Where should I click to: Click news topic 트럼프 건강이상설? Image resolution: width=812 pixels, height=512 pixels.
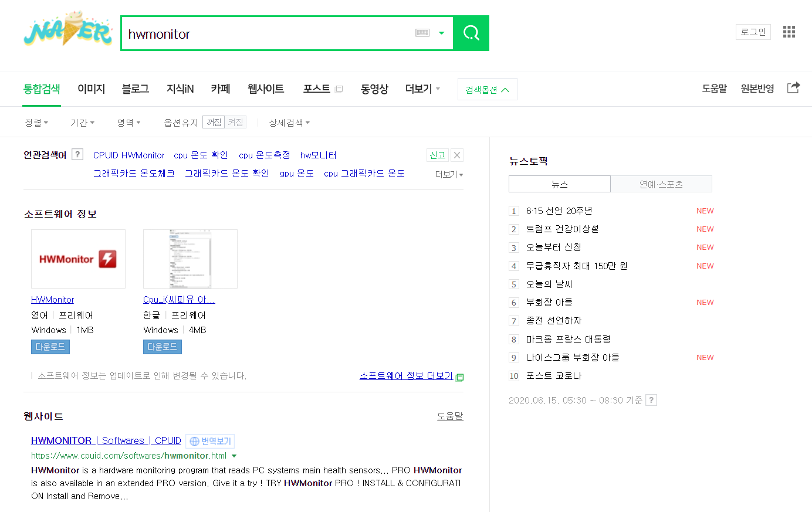562,229
